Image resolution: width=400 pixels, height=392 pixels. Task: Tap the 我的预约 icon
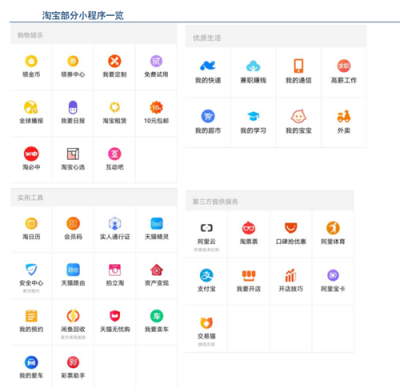click(31, 316)
